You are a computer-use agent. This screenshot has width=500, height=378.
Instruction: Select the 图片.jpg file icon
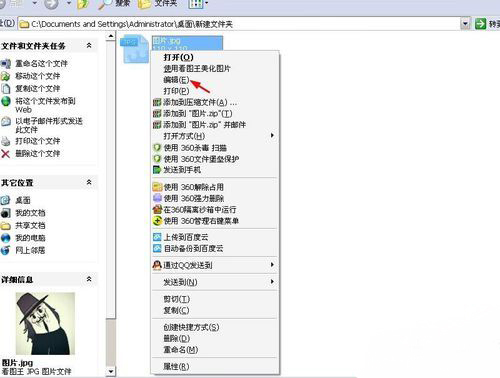coord(135,49)
